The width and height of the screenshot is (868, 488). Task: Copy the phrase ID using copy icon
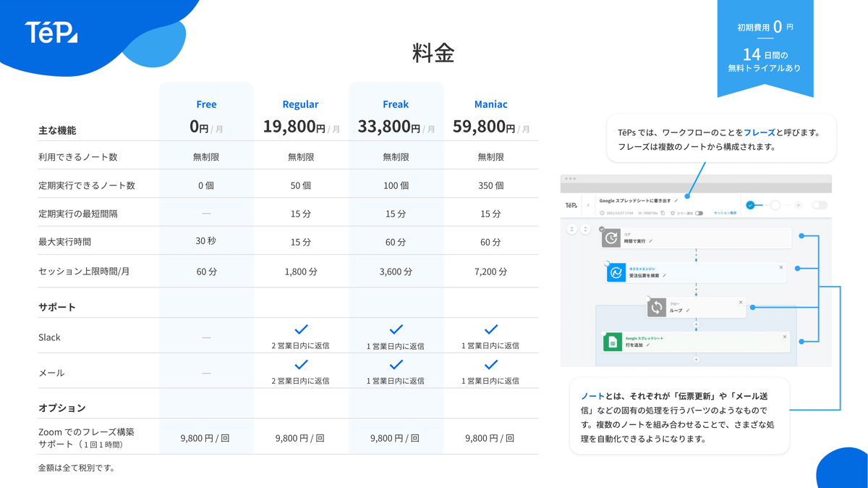tap(663, 213)
